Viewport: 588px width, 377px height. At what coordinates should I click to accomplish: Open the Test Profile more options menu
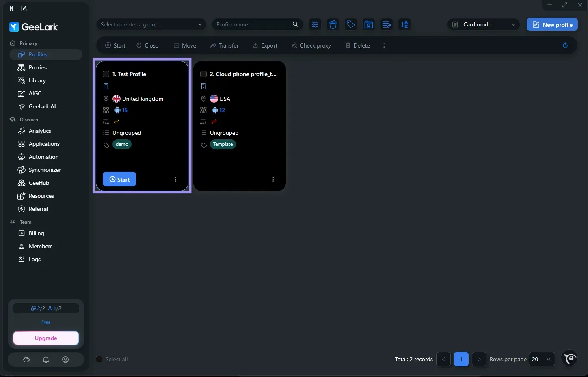[x=175, y=179]
